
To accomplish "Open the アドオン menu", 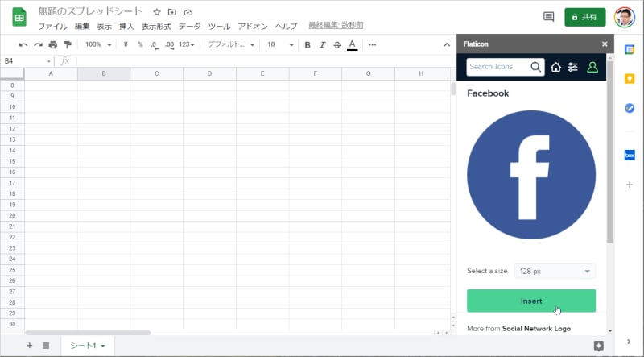I will pos(253,27).
